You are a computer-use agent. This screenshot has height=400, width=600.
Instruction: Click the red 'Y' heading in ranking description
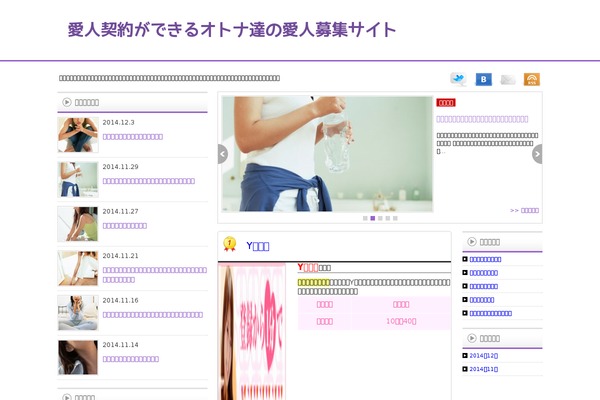point(308,267)
